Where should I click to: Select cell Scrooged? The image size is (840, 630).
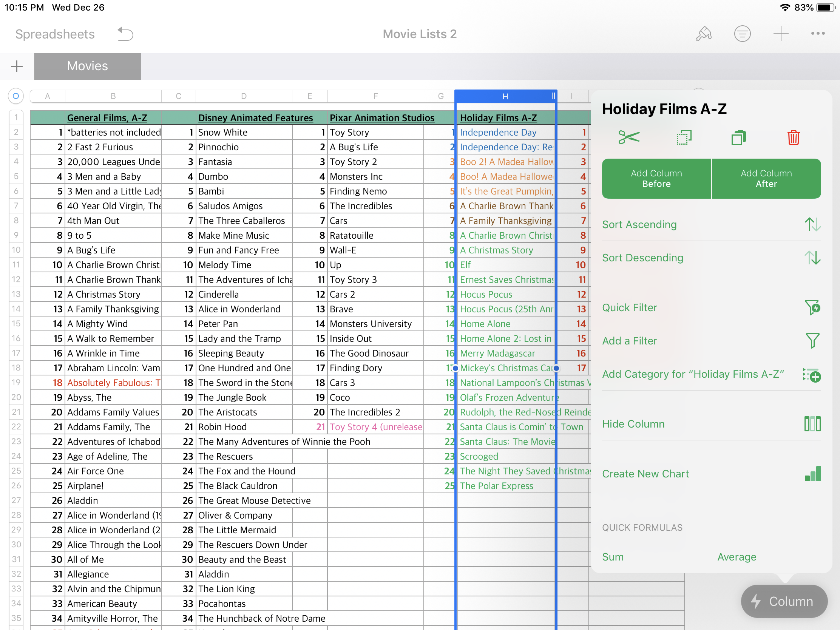click(506, 457)
